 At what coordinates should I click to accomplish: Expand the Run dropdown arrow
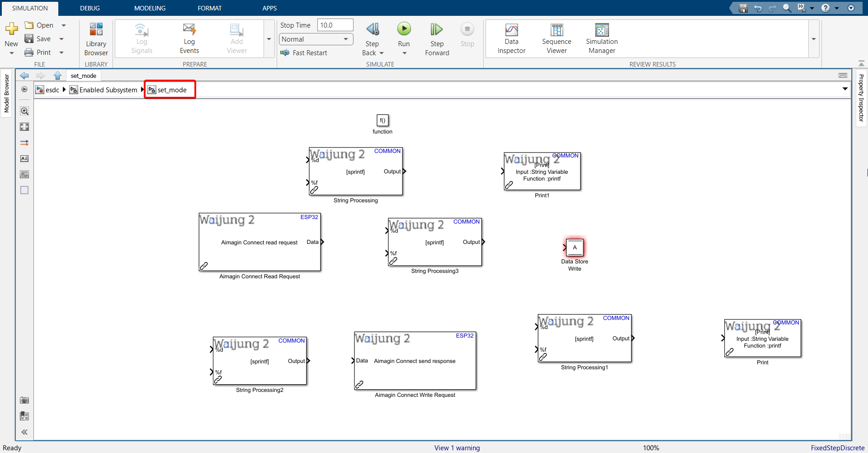pos(404,53)
